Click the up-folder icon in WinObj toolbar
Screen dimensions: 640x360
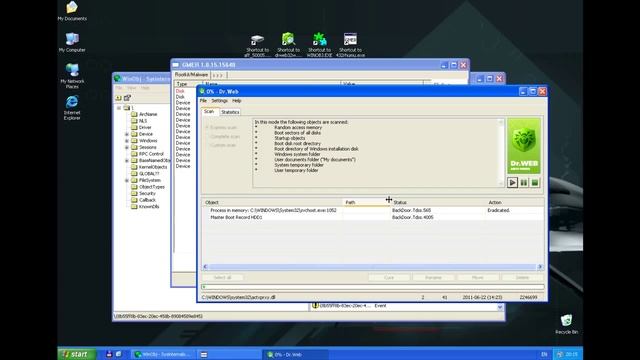119,98
